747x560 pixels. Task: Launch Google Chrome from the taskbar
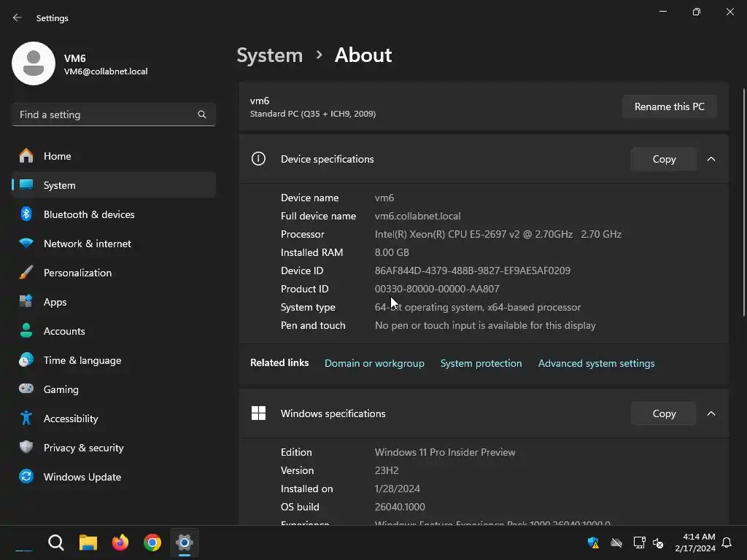152,542
